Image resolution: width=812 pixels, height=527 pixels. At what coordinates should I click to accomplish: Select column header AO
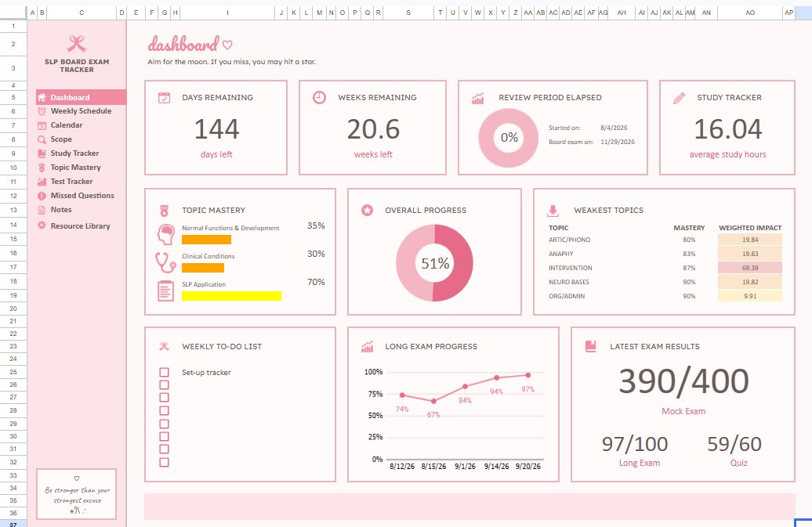point(750,13)
